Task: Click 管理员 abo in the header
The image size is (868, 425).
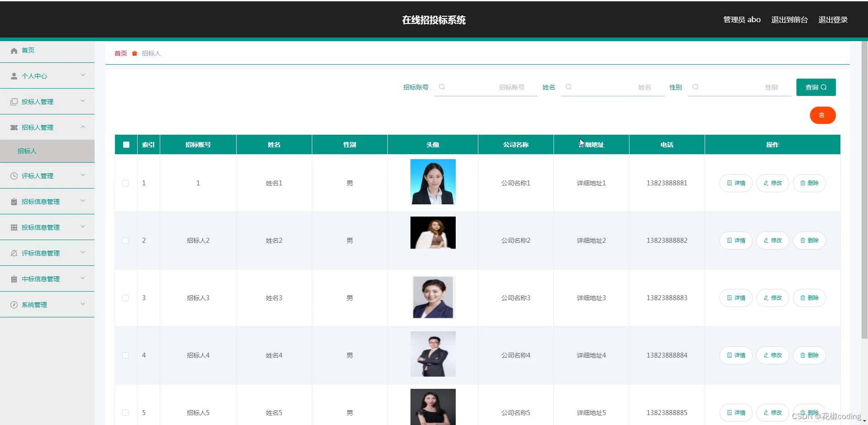Action: click(x=742, y=20)
